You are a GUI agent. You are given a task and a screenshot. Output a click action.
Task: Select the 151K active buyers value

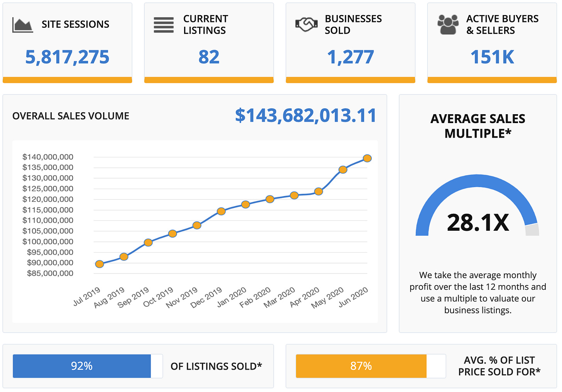point(492,57)
